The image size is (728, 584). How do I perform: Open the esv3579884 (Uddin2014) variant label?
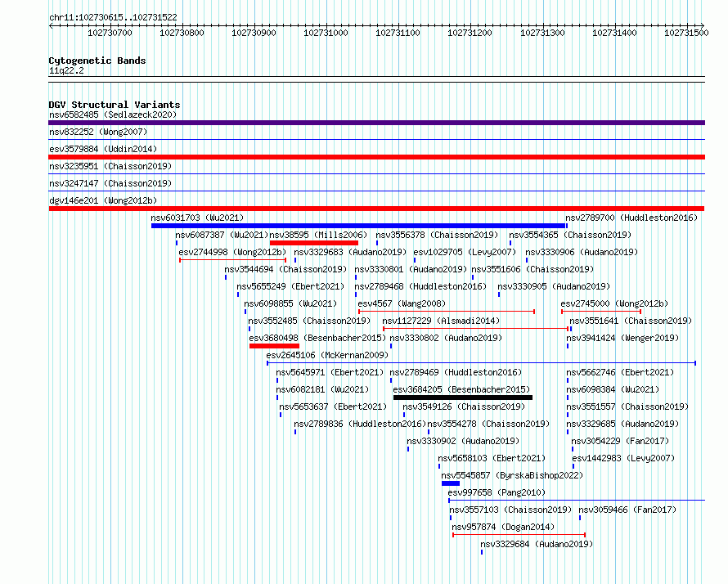103,149
